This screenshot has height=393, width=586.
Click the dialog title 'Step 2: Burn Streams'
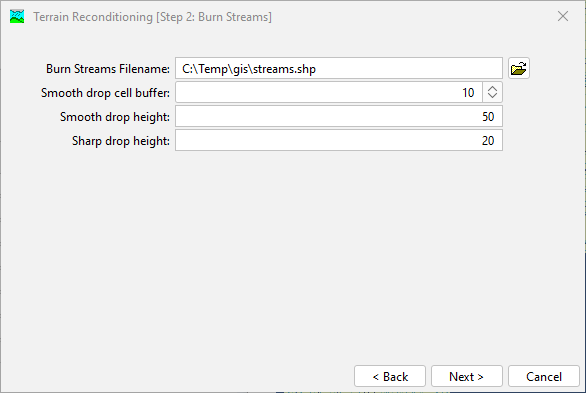tap(215, 17)
